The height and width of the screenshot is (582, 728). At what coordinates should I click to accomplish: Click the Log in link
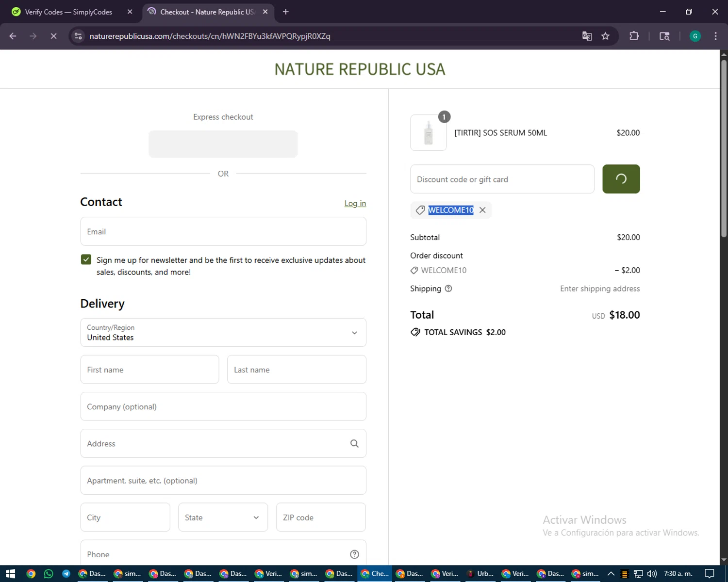pos(355,203)
